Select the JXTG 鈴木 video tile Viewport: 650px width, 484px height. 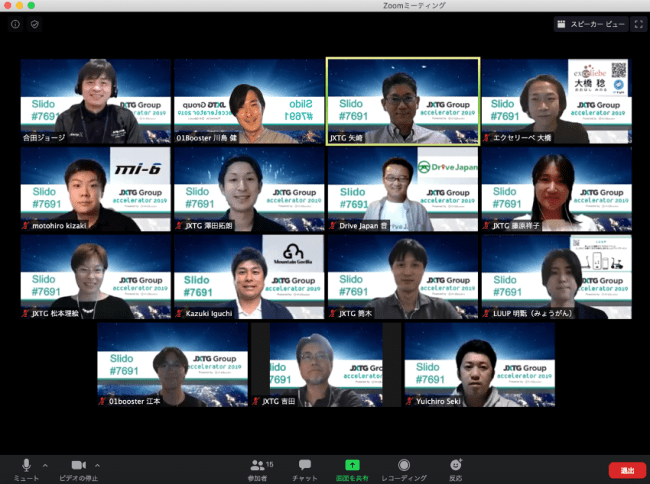point(403,277)
